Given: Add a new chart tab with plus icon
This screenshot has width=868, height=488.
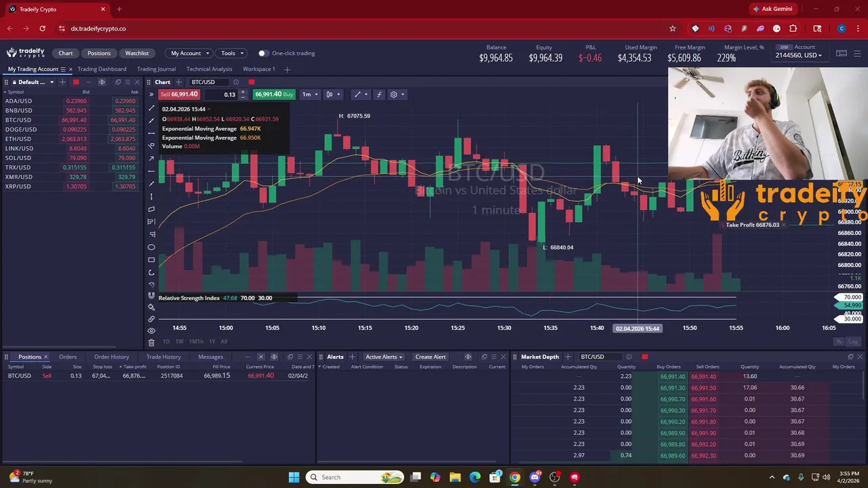Looking at the screenshot, I should tap(179, 82).
